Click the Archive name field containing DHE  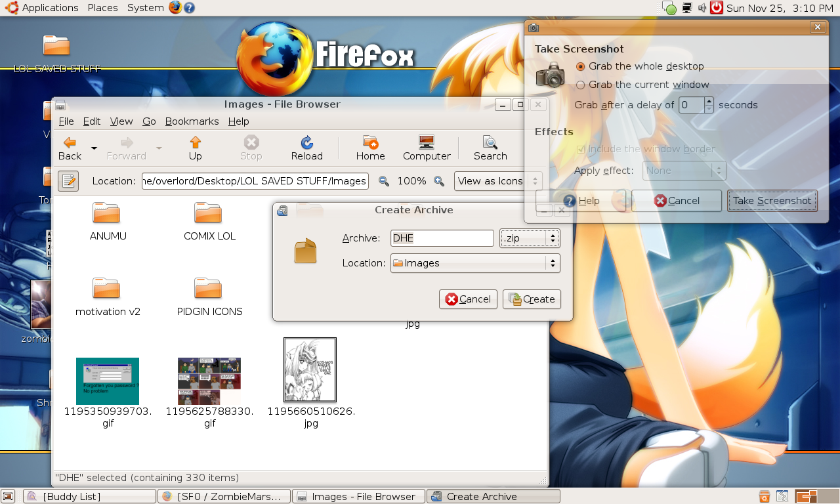tap(442, 238)
